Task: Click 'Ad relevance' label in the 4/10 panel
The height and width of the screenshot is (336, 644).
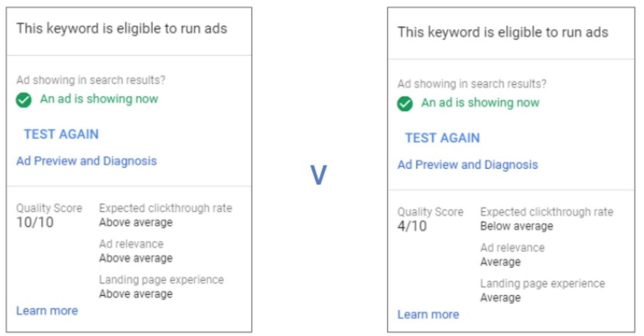Action: tap(512, 248)
